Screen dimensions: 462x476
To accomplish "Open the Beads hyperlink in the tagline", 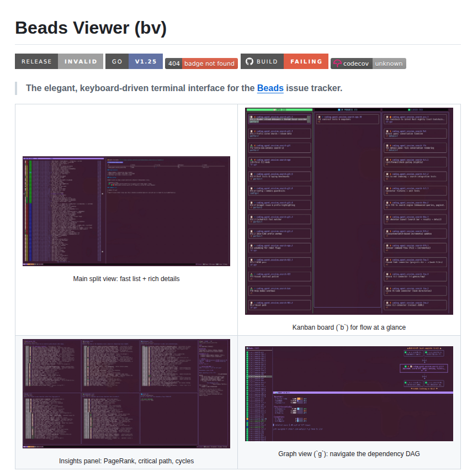I will [x=270, y=88].
